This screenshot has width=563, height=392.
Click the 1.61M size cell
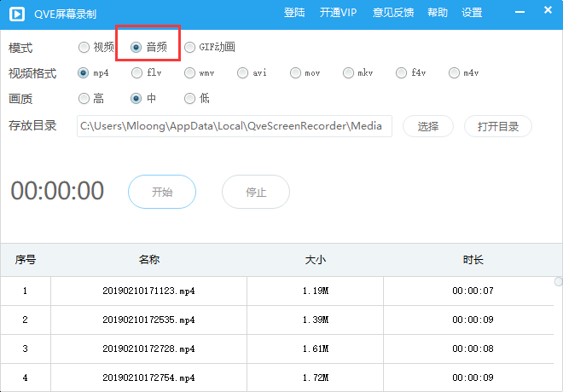316,349
